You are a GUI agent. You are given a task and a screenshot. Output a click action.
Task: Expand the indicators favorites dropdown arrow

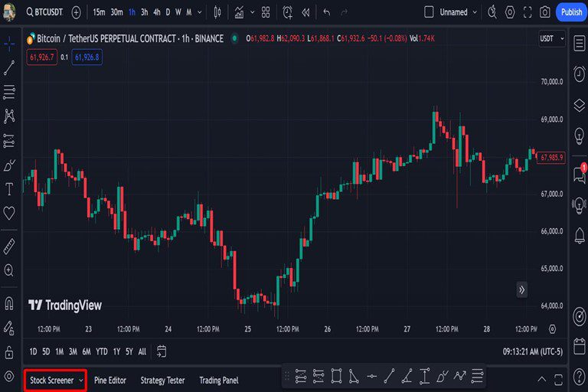coord(253,12)
